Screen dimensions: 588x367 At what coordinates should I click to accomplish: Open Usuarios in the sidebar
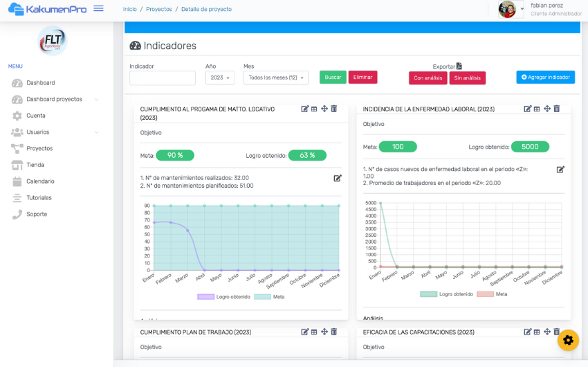pos(37,132)
